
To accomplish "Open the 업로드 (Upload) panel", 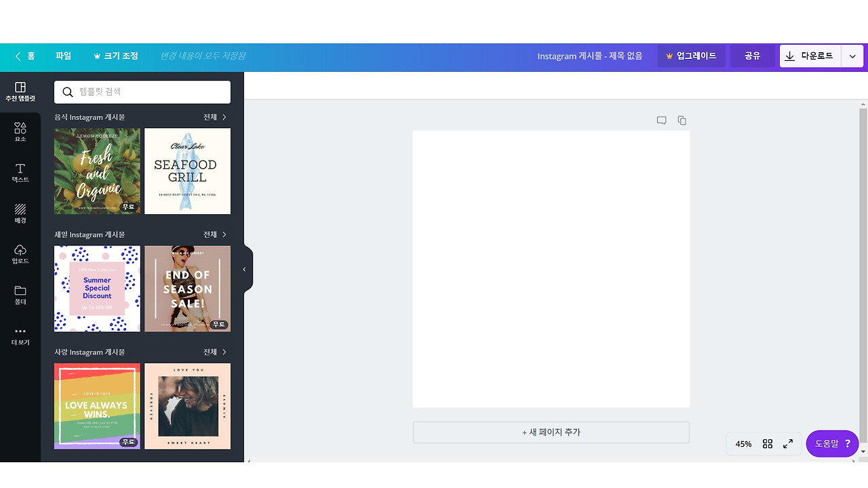I will [19, 256].
